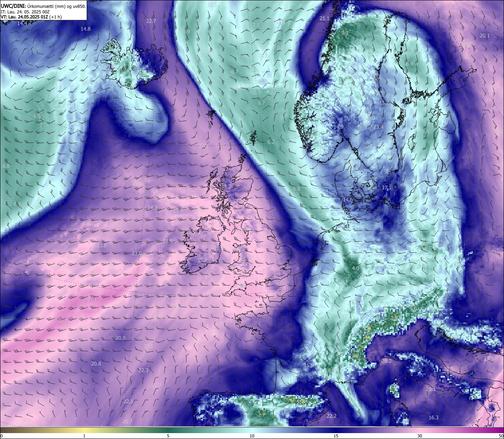Click the 6.5 value label
This screenshot has width=504, height=439.
(37, 116)
